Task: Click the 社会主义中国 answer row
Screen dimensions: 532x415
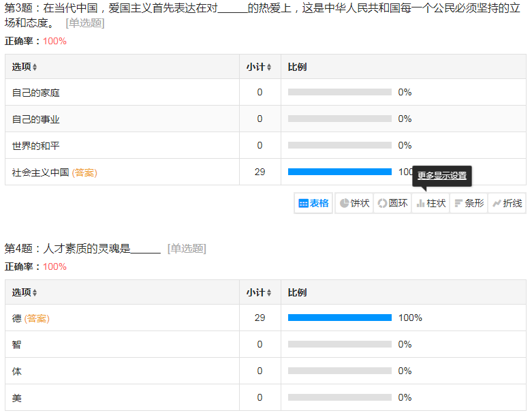Action: click(x=41, y=172)
